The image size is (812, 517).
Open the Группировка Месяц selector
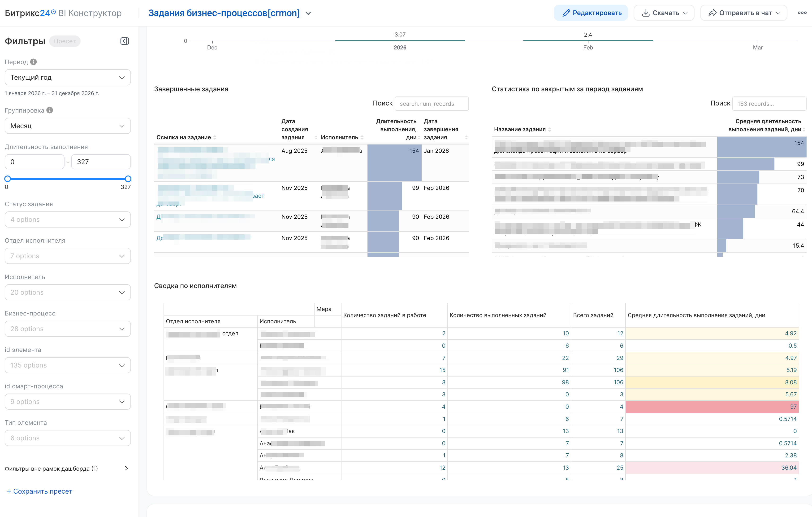[67, 126]
